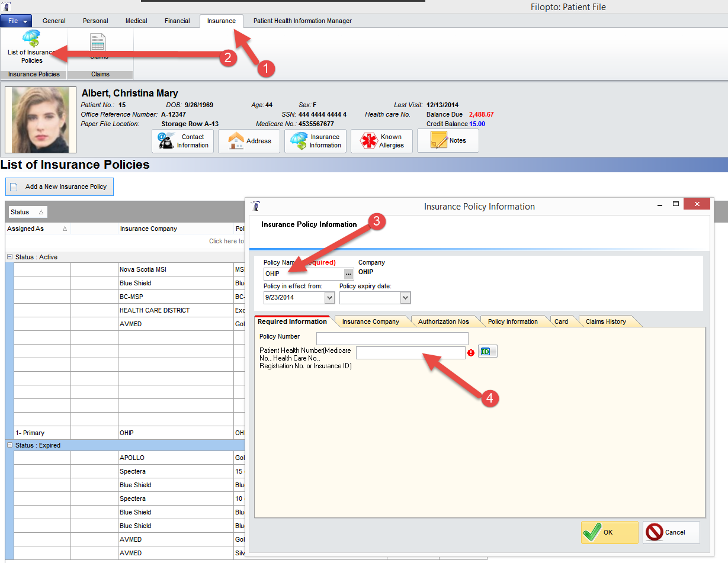This screenshot has width=728, height=563.
Task: Click the patient photo thumbnail
Action: pyautogui.click(x=40, y=120)
